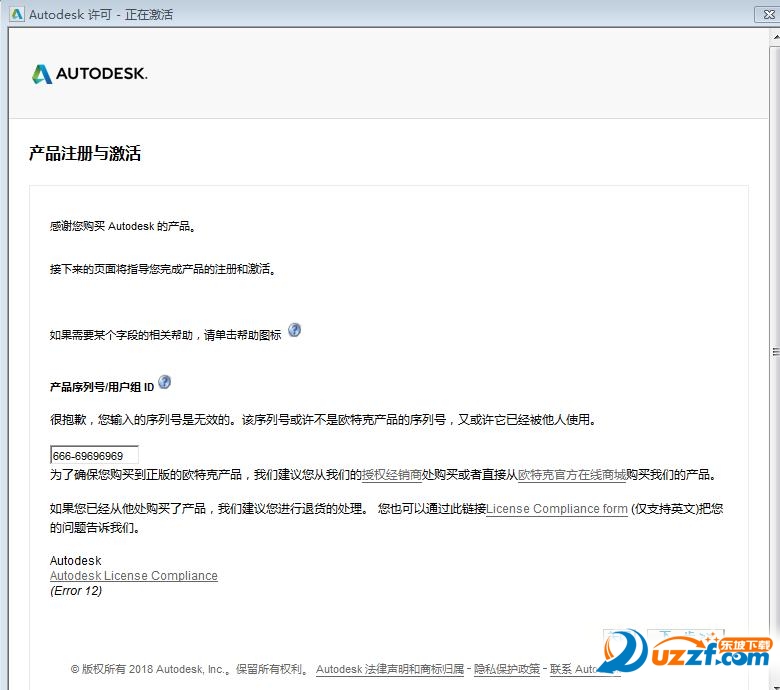Click the help icon after 请单击帮助图标
The image size is (780, 690).
pos(294,331)
